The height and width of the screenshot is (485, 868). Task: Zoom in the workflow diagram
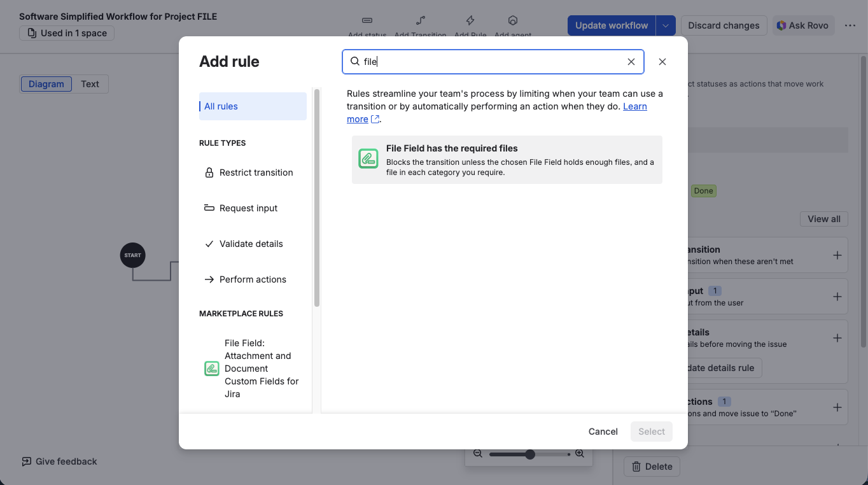click(x=580, y=454)
